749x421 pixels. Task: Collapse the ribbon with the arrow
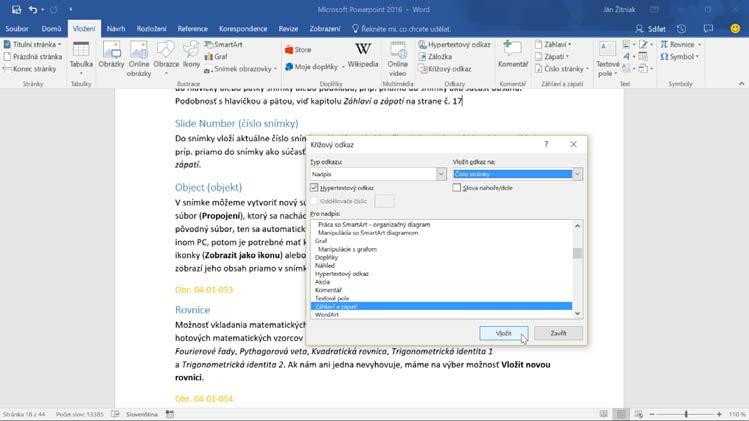(x=741, y=84)
